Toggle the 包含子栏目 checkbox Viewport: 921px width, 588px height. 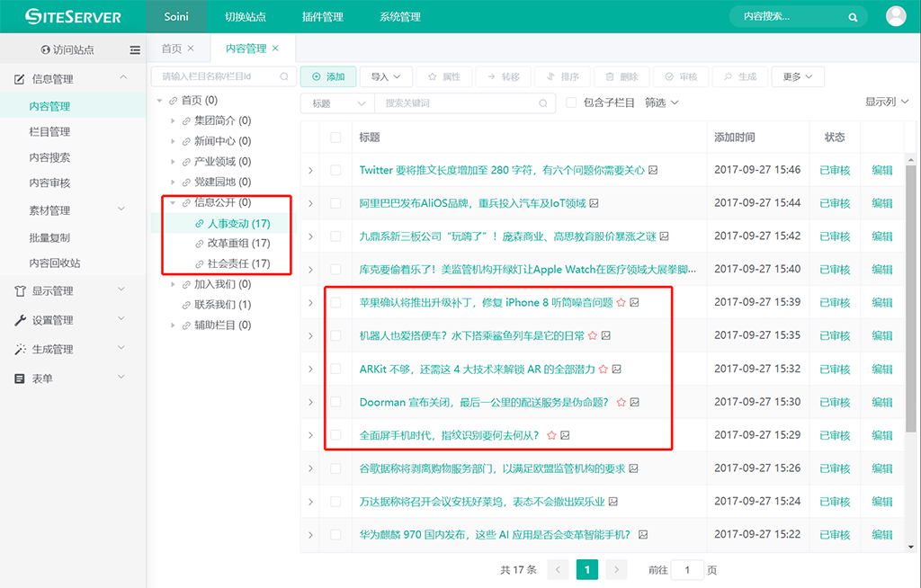(571, 103)
